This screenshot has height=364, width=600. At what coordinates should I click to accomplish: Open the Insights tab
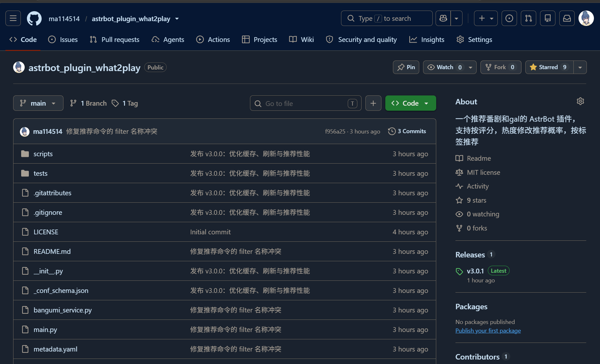pyautogui.click(x=427, y=39)
